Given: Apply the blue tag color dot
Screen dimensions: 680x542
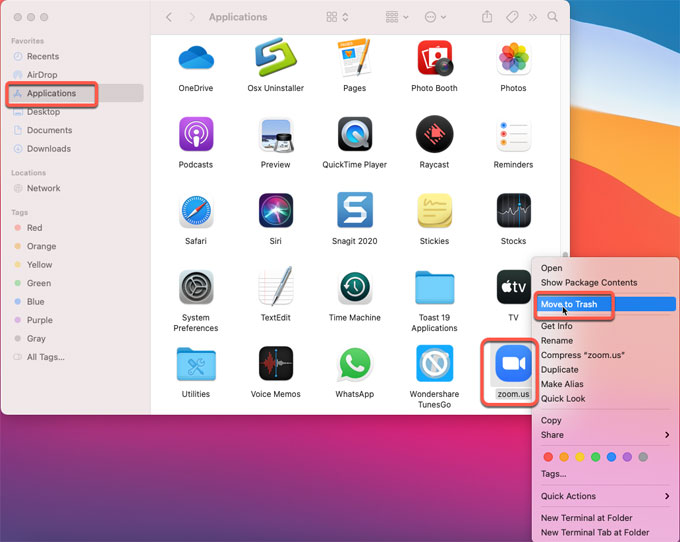Looking at the screenshot, I should pyautogui.click(x=611, y=457).
